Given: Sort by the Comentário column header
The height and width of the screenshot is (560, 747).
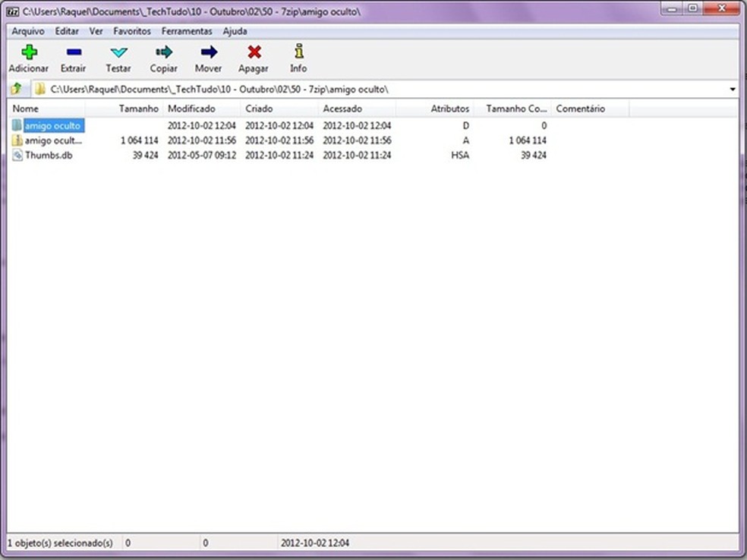Looking at the screenshot, I should pos(591,109).
